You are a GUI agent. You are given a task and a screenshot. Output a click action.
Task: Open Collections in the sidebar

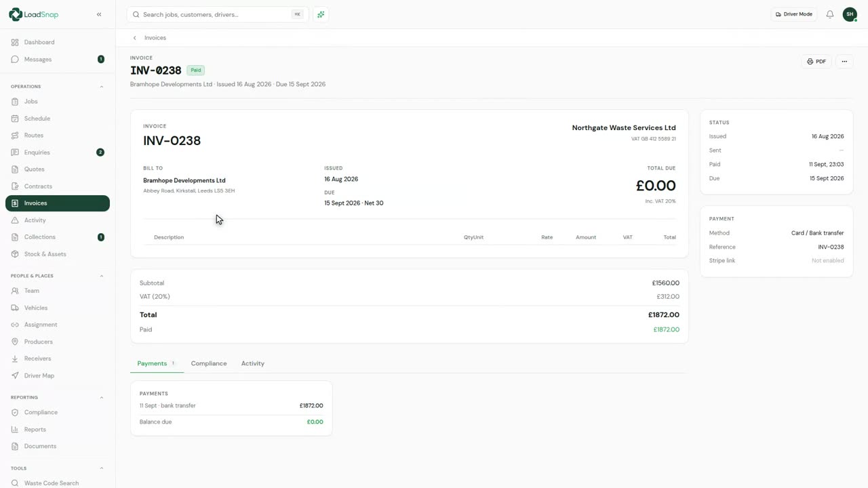tap(58, 237)
